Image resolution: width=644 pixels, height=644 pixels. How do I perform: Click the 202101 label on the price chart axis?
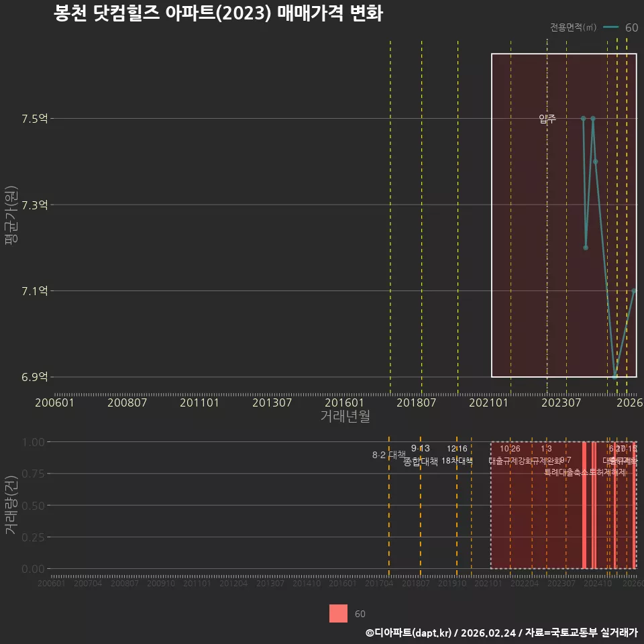[x=488, y=402]
